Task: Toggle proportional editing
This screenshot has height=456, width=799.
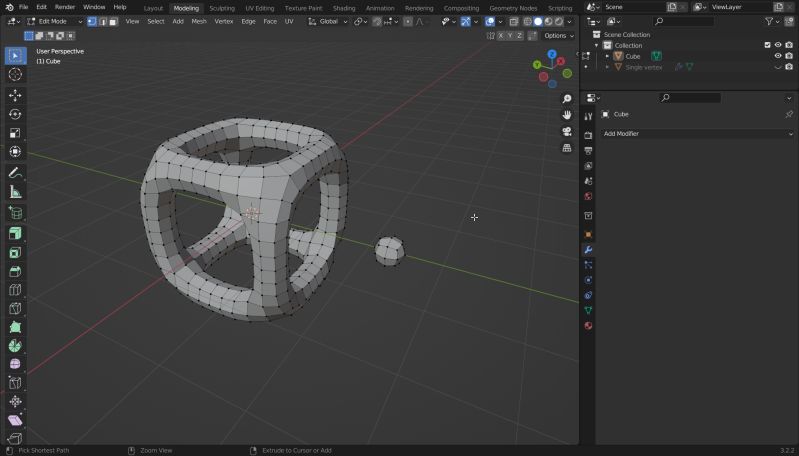Action: [408, 21]
